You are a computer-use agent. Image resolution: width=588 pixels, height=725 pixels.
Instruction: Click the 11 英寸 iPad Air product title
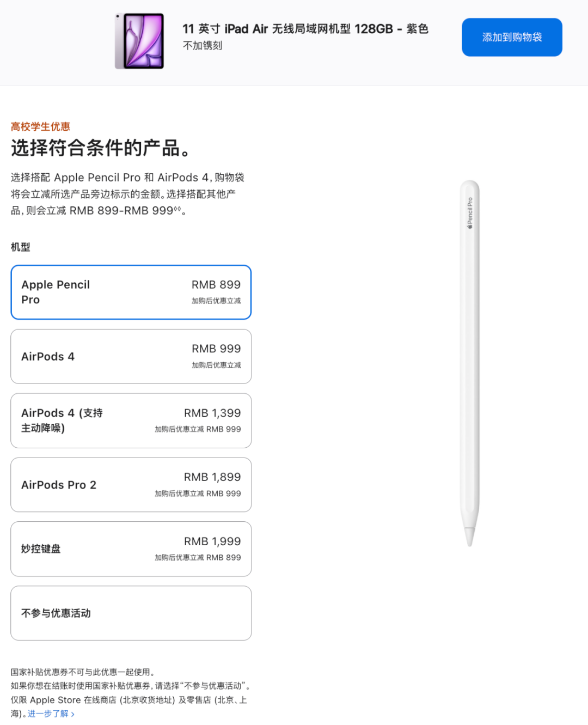(x=305, y=29)
